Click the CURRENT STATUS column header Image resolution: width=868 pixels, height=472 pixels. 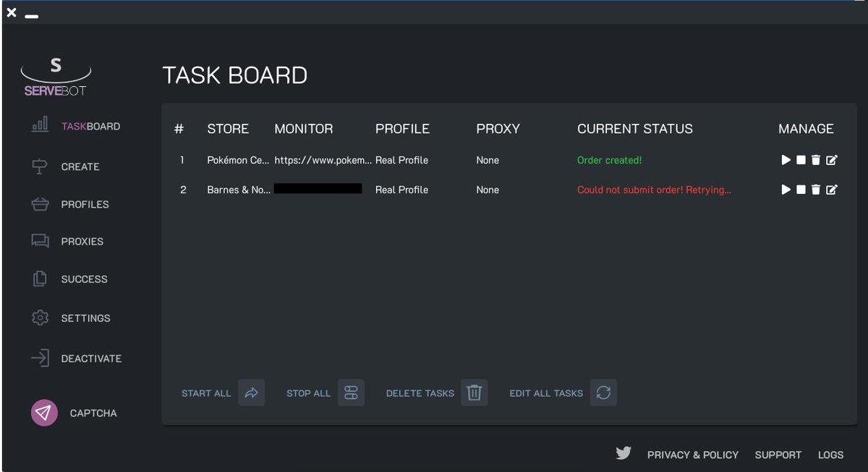coord(635,129)
